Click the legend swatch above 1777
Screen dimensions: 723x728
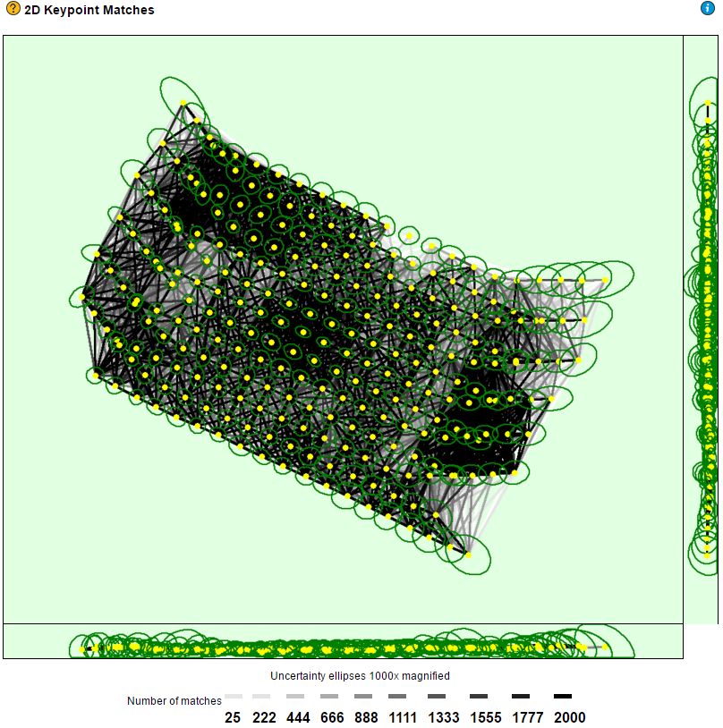click(521, 696)
